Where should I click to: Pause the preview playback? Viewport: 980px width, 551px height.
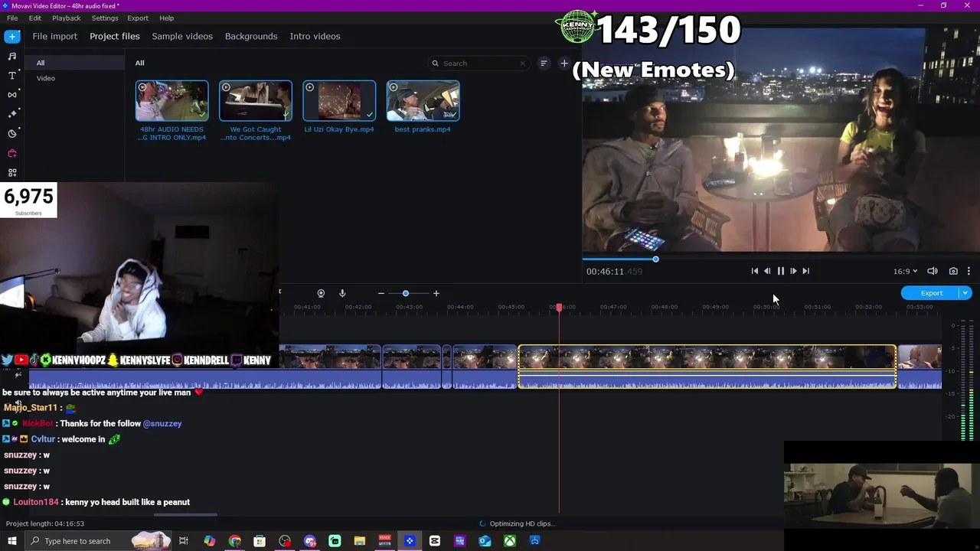point(780,271)
